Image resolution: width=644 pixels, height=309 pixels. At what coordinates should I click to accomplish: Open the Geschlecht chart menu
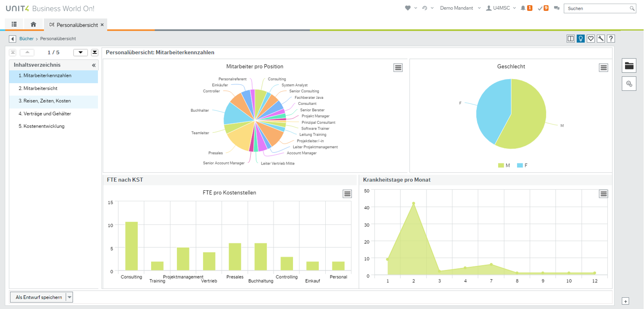pyautogui.click(x=604, y=68)
